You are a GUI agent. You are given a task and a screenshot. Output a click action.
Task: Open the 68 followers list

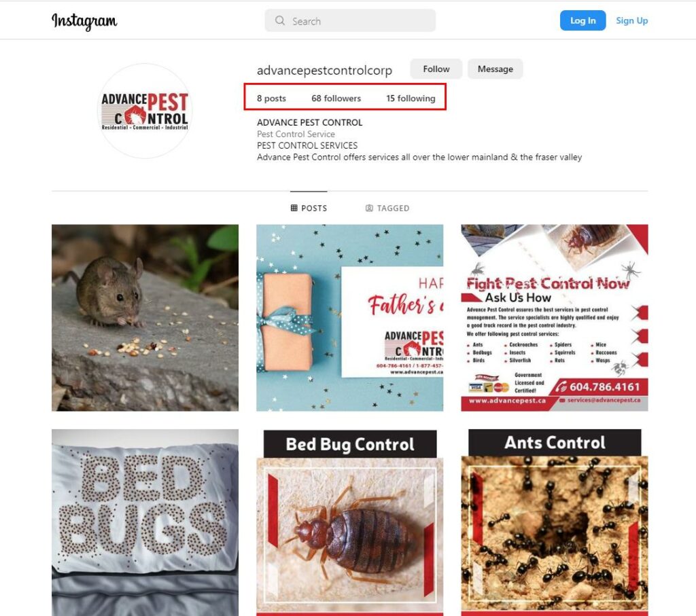point(336,98)
